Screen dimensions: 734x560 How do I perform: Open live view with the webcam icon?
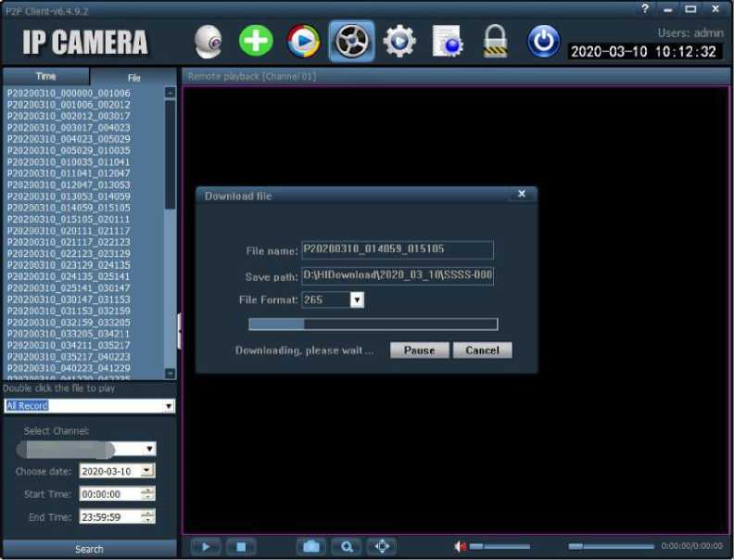[210, 42]
